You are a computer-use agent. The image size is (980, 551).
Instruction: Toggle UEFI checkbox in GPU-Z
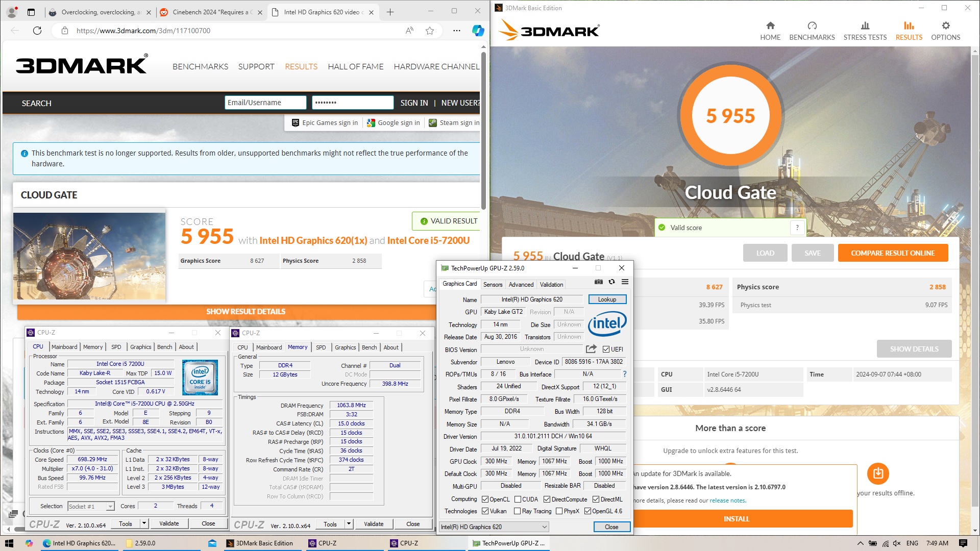click(x=606, y=349)
